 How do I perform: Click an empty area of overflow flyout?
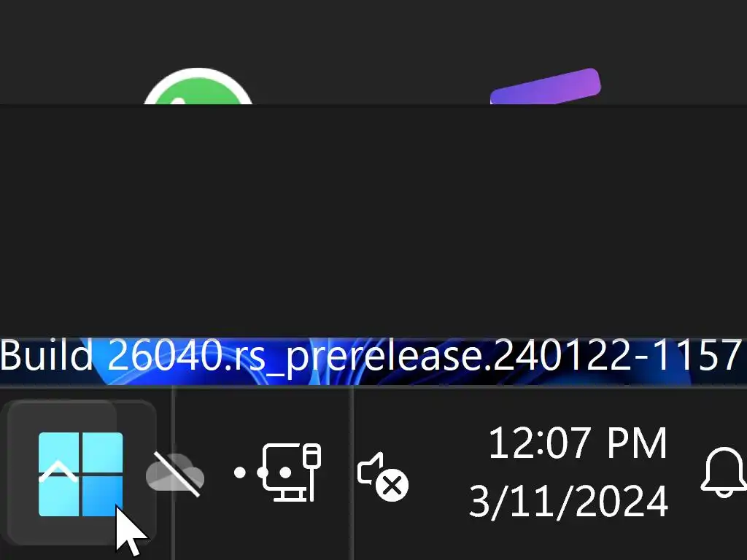tap(373, 219)
